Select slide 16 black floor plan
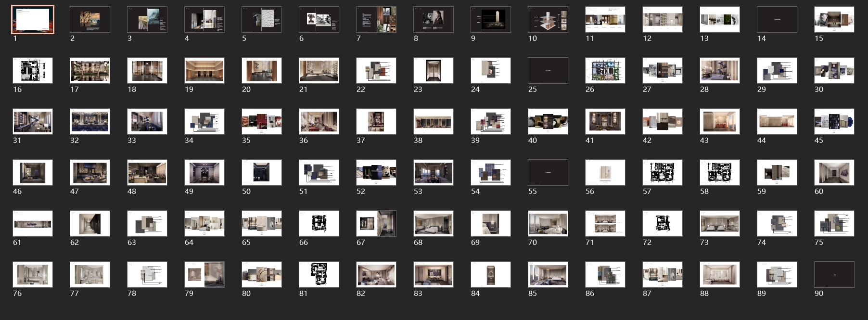This screenshot has width=868, height=320. click(x=33, y=71)
